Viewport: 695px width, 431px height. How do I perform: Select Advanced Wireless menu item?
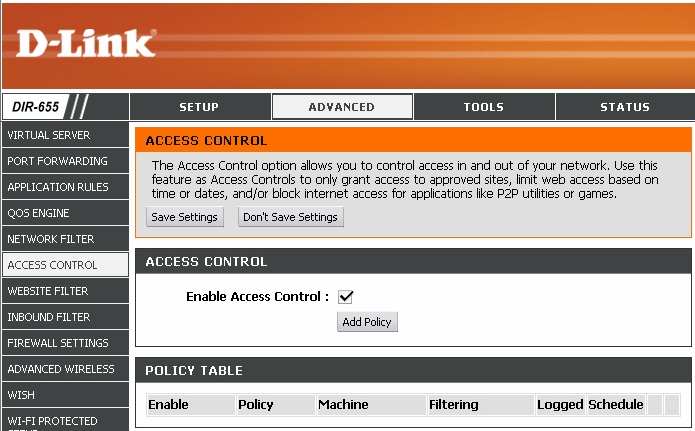coord(65,369)
